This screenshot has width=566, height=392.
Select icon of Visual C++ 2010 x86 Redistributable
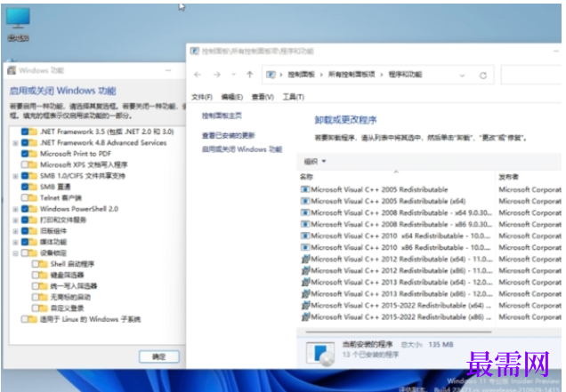[305, 247]
